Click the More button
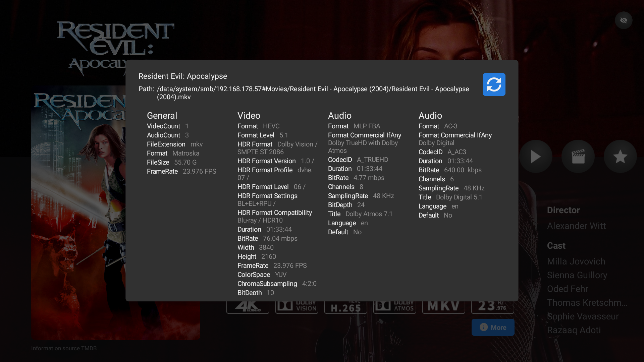Image resolution: width=644 pixels, height=362 pixels. coord(493,327)
